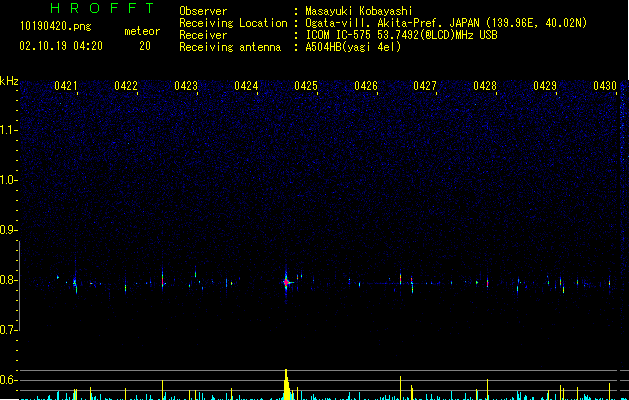Click the observer name Masayuki Kobayashi

pos(359,11)
